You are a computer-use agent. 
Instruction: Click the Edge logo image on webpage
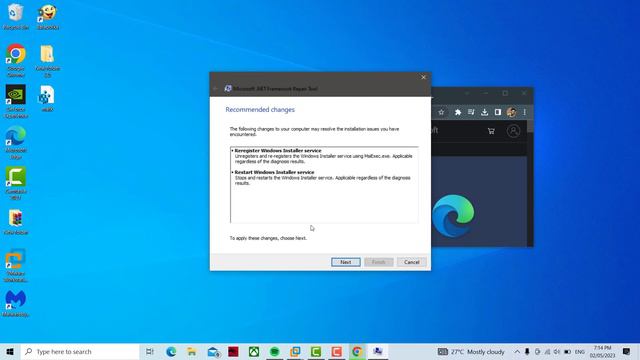tap(453, 216)
